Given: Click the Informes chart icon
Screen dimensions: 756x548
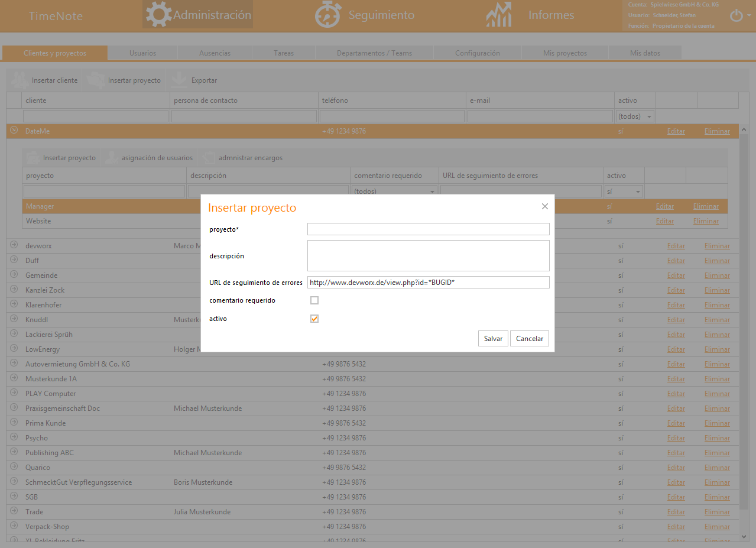Looking at the screenshot, I should pos(498,15).
